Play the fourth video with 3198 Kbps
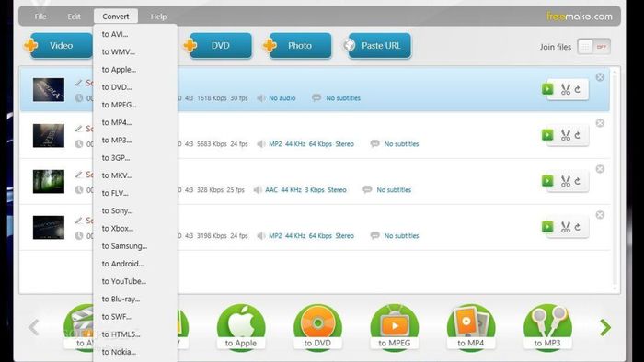The width and height of the screenshot is (644, 362). pyautogui.click(x=547, y=227)
